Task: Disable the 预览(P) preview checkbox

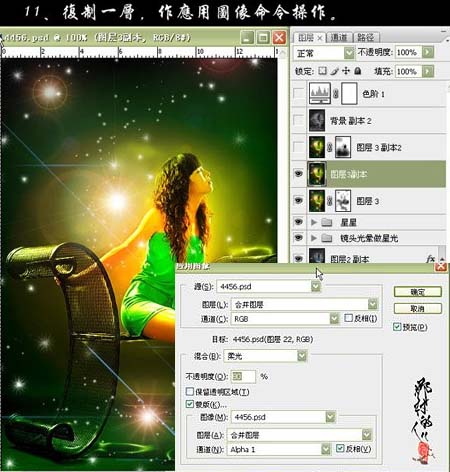Action: (x=397, y=327)
